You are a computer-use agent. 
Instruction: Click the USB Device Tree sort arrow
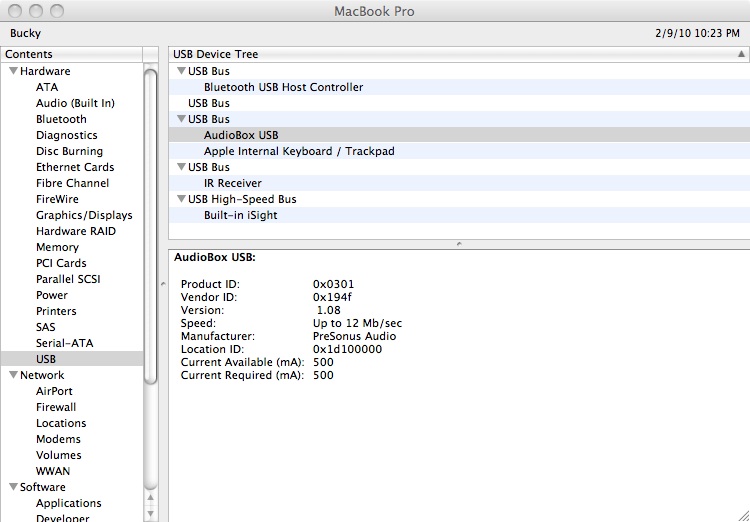click(741, 54)
